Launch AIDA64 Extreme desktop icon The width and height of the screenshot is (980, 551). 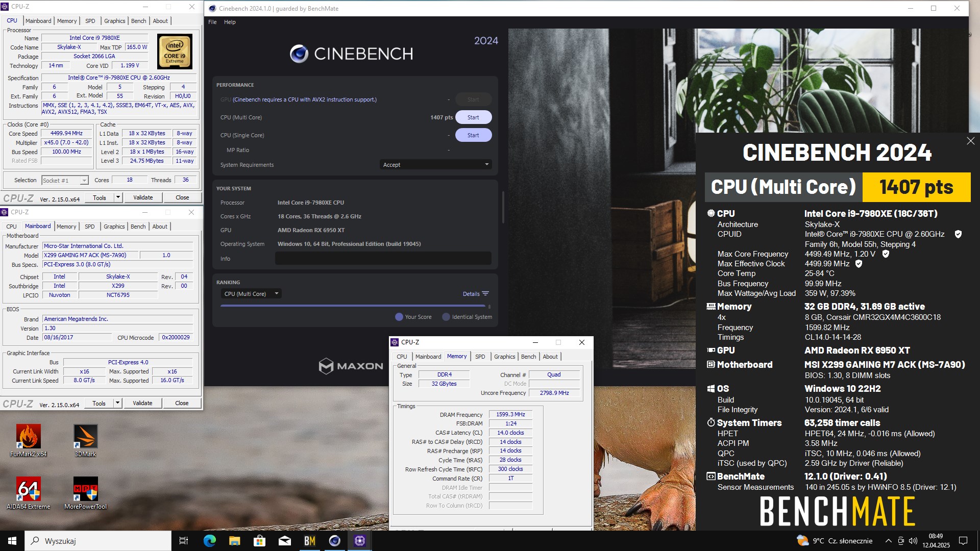(28, 492)
